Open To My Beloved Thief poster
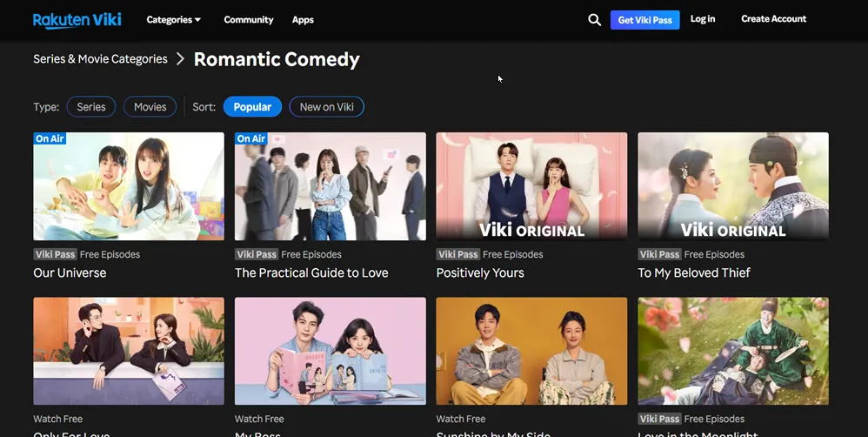 click(x=733, y=186)
